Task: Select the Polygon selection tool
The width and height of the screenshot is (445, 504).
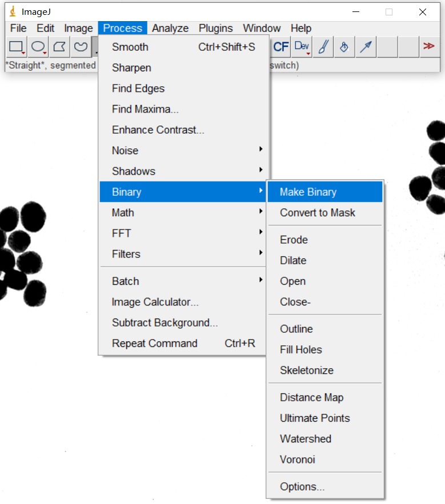Action: 59,47
